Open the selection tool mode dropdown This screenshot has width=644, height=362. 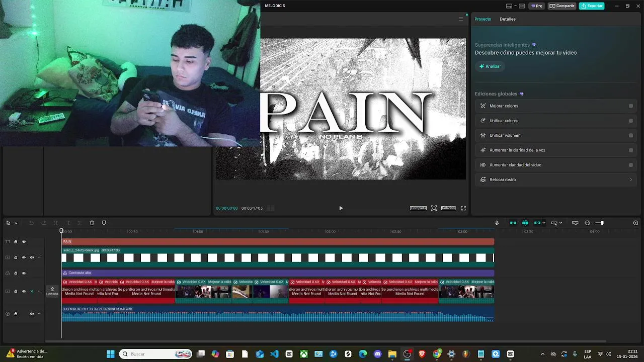(16, 223)
